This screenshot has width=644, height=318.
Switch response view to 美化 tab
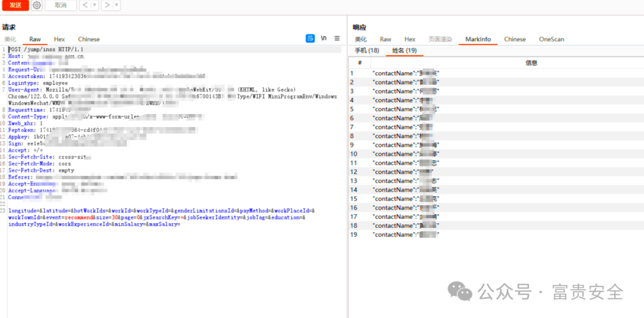(x=361, y=39)
